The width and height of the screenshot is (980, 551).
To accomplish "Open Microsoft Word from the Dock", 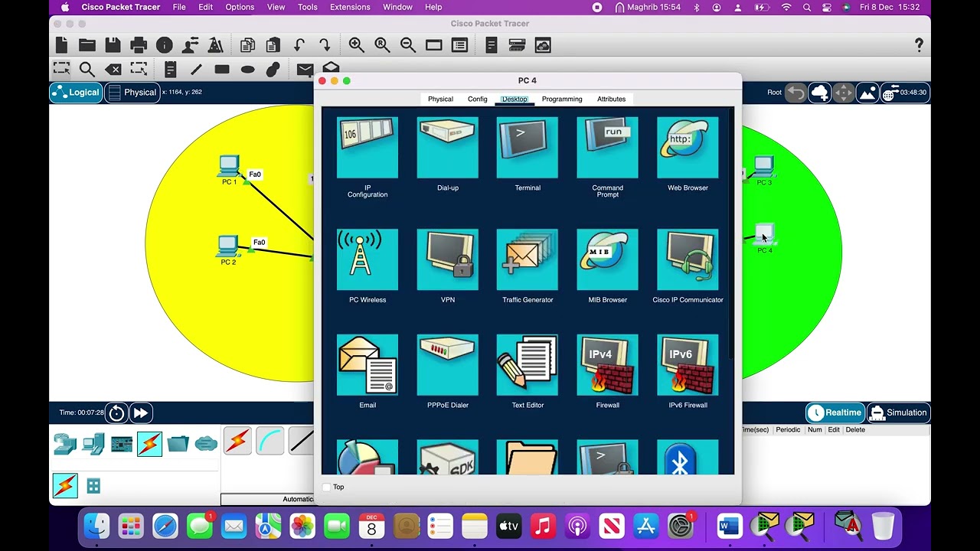I will pos(730,526).
